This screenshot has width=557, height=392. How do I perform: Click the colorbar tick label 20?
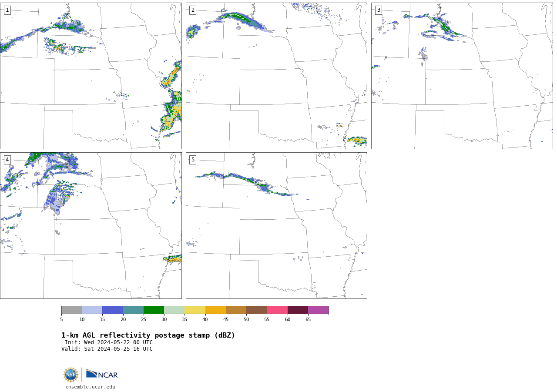[123, 320]
